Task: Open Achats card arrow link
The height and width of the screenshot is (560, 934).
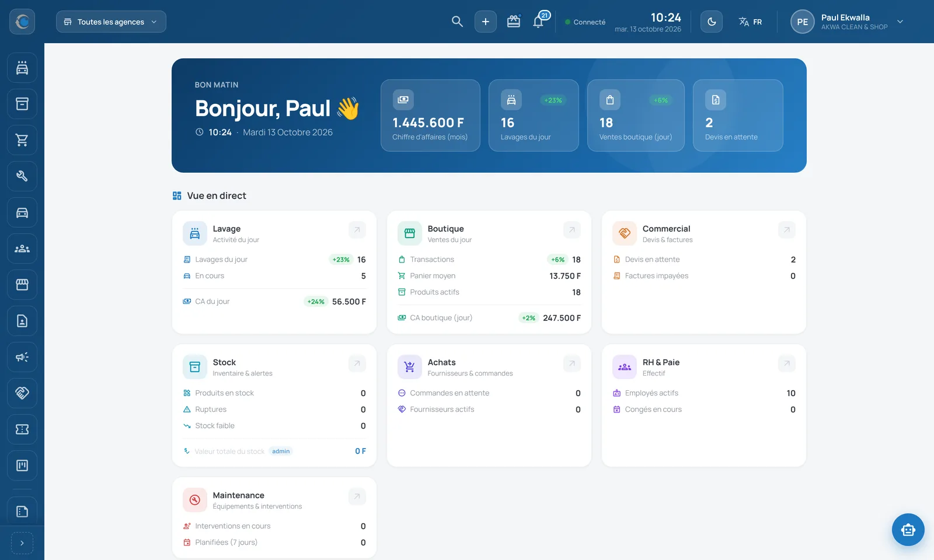Action: [x=571, y=363]
